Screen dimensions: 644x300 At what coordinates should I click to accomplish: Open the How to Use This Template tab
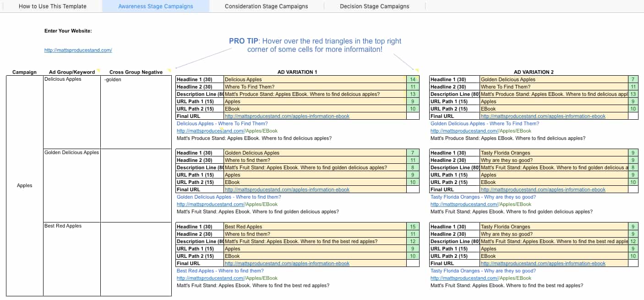pyautogui.click(x=52, y=6)
